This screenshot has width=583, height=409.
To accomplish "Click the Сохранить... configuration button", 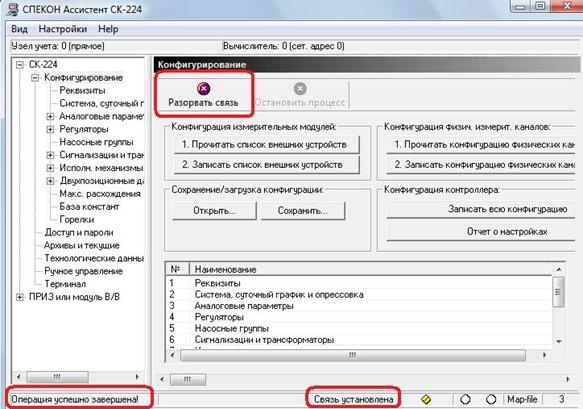I will [303, 211].
